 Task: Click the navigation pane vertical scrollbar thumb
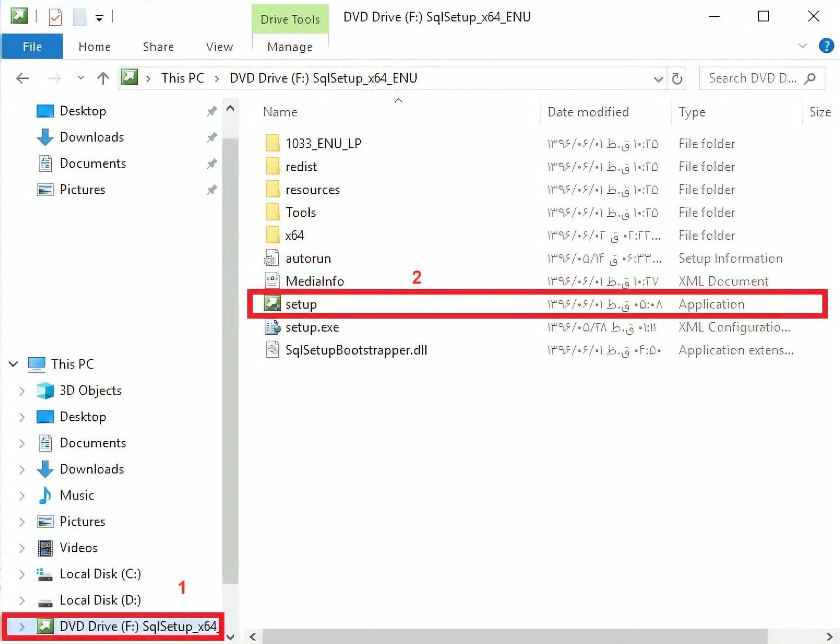(231, 361)
